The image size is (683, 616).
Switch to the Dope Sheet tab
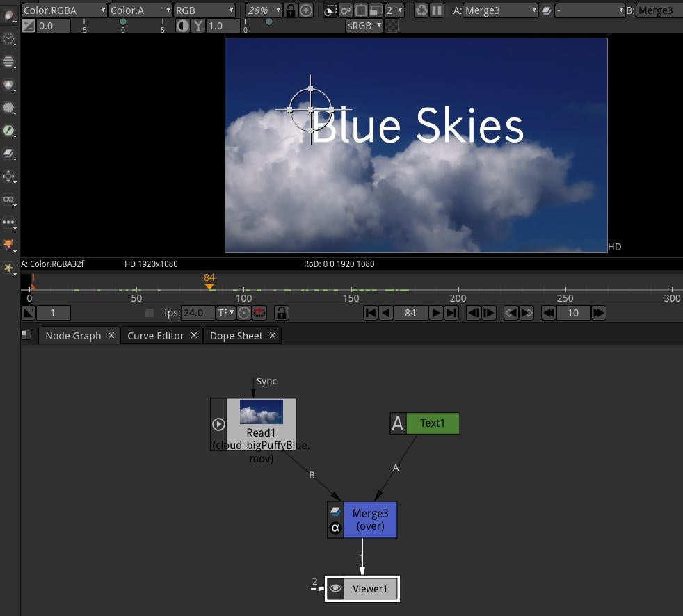(x=236, y=335)
